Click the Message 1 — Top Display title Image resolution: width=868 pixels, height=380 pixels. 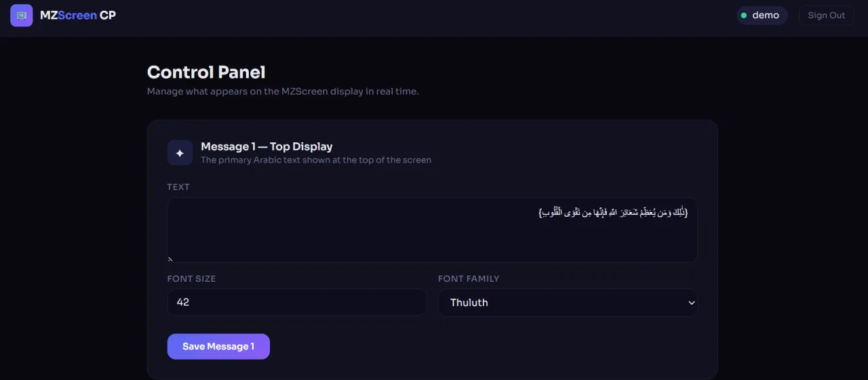click(267, 146)
